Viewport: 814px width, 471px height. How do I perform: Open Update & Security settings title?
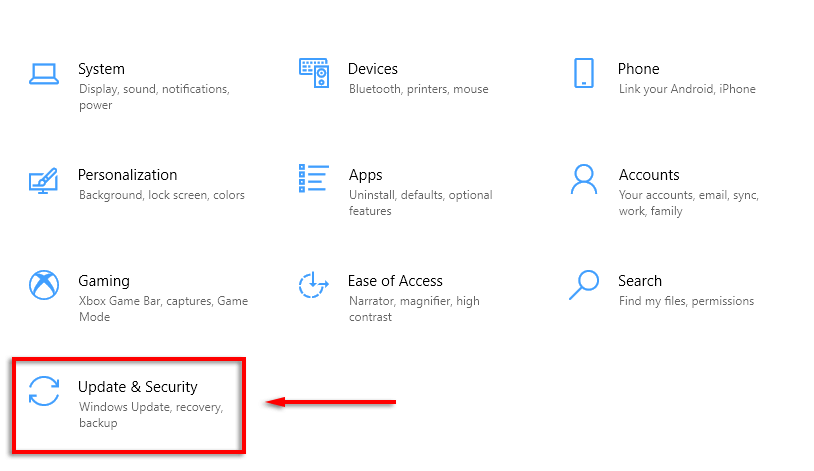(138, 387)
